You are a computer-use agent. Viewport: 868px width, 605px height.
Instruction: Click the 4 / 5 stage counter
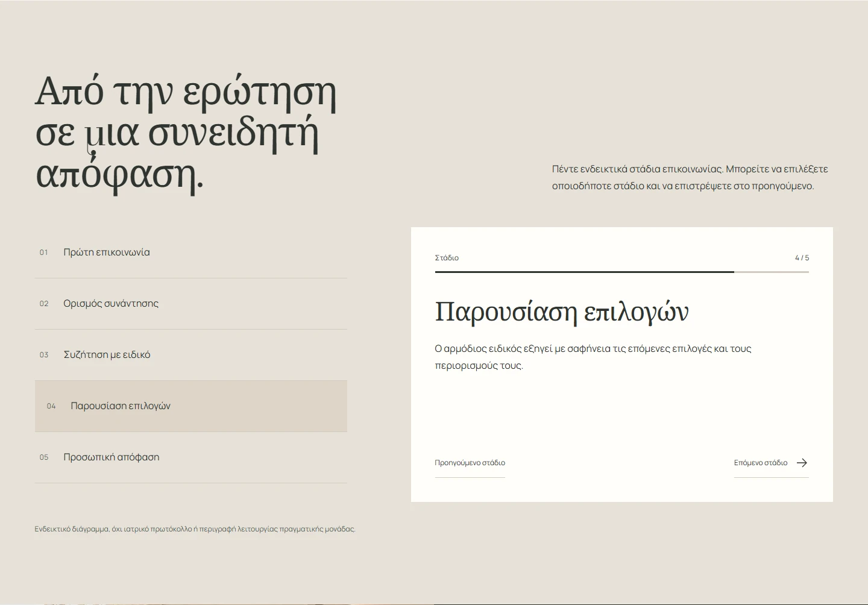coord(802,258)
